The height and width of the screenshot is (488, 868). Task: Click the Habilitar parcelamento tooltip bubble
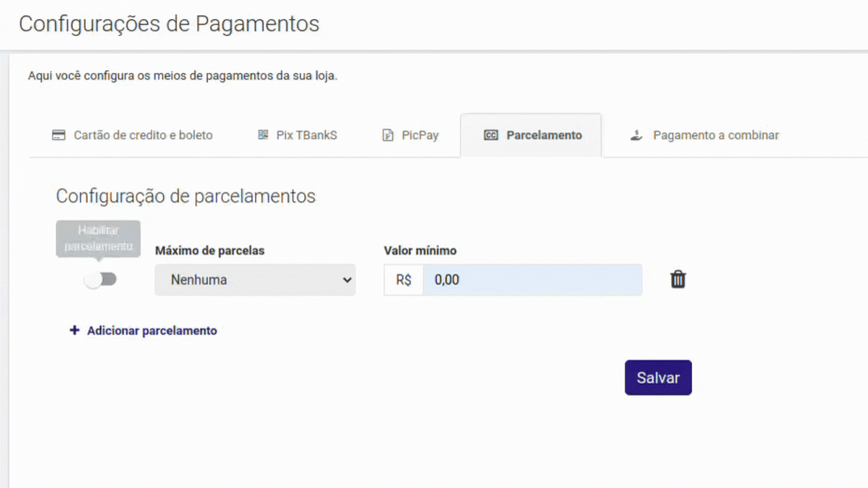(98, 239)
